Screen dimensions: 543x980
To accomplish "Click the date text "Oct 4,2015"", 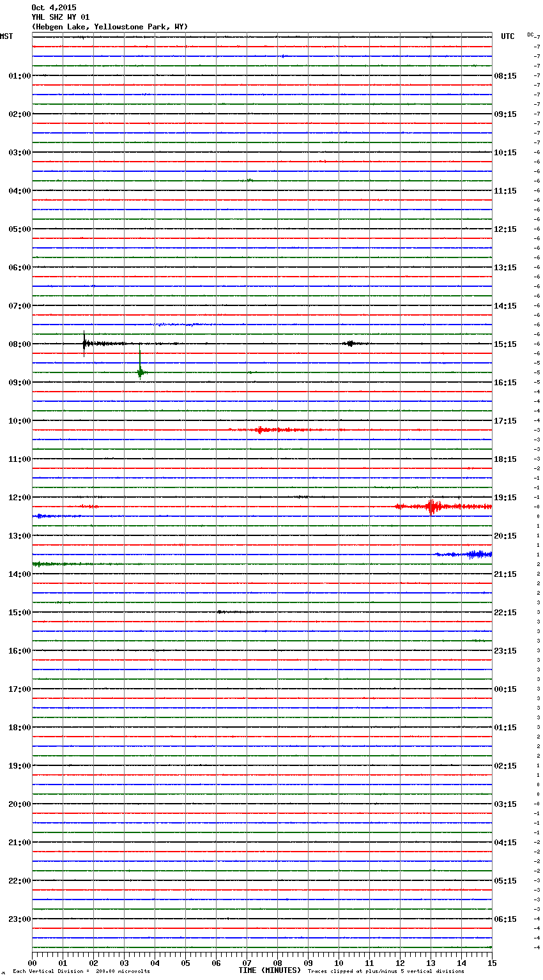I will (54, 8).
